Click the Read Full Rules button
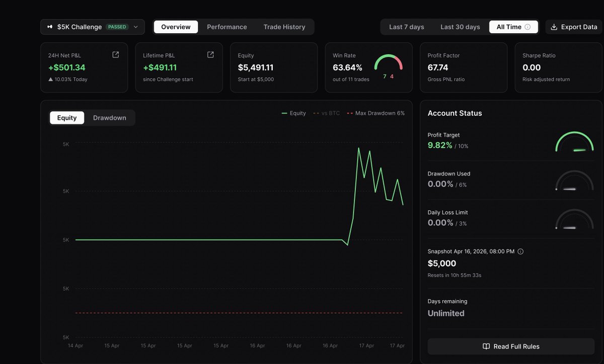604x364 pixels. tap(511, 346)
